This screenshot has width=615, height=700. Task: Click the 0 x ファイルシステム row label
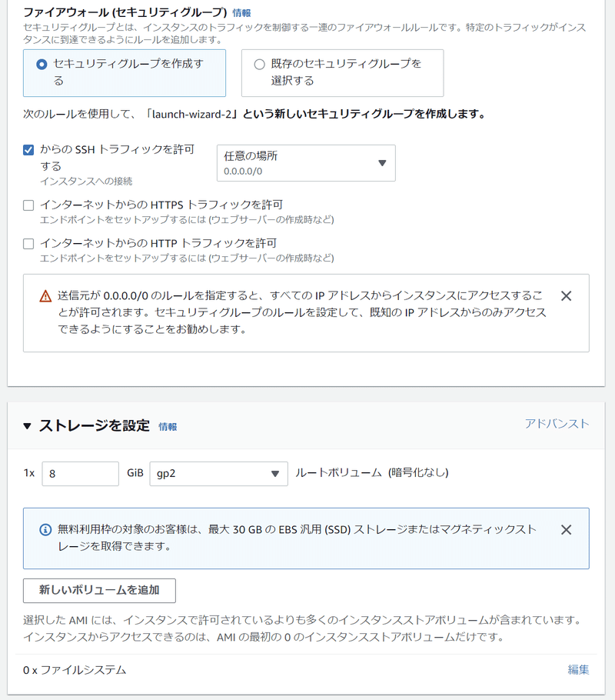pos(75,670)
